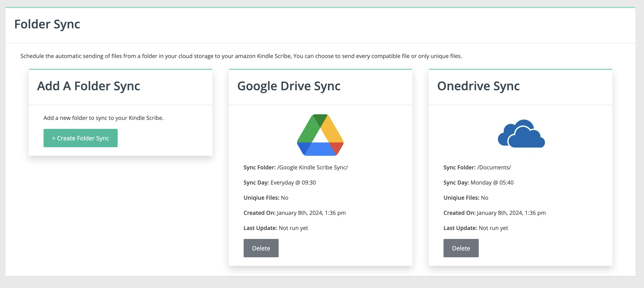Click the Everyday @ 09:30 sync schedule
644x288 pixels.
point(293,183)
